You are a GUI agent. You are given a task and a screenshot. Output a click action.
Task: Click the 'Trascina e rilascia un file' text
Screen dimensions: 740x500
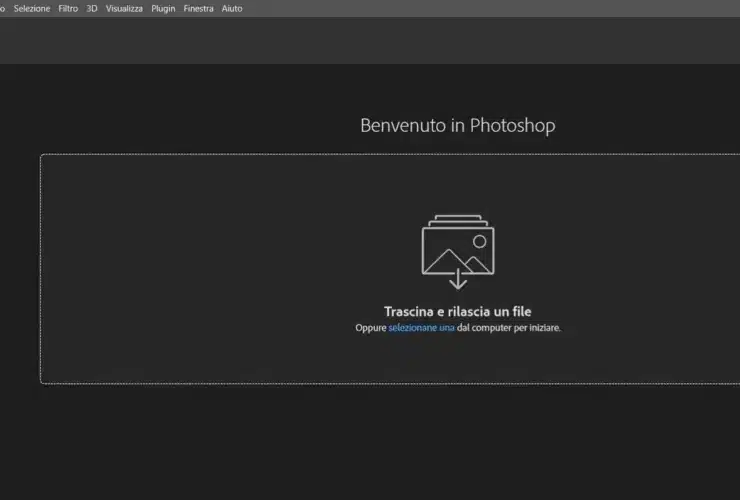[x=458, y=312]
